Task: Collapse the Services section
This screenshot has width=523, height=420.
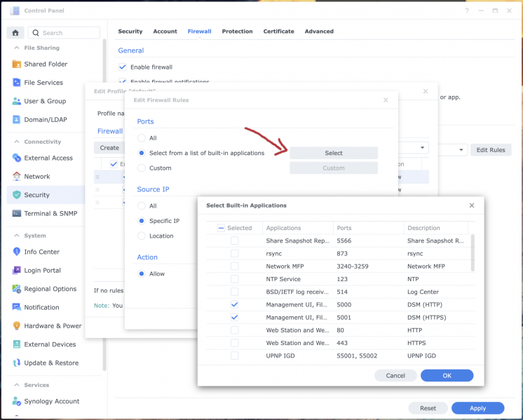Action: click(x=16, y=385)
